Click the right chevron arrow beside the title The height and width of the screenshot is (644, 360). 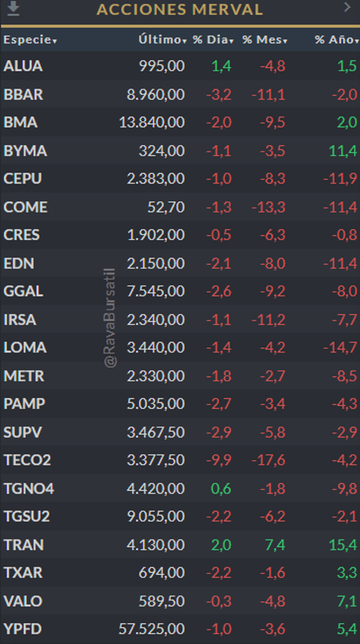[x=347, y=7]
